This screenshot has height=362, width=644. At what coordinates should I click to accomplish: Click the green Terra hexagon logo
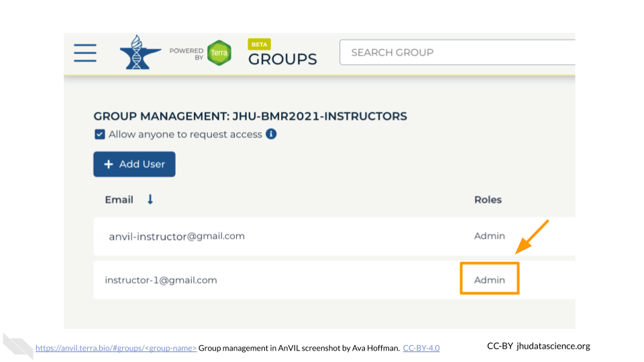pyautogui.click(x=219, y=53)
